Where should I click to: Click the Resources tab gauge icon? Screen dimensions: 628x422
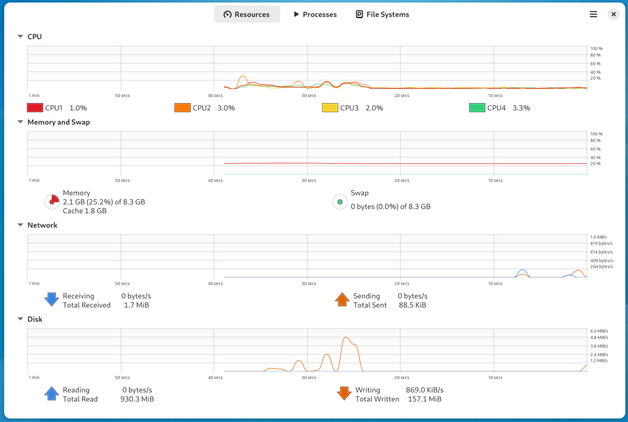[227, 14]
